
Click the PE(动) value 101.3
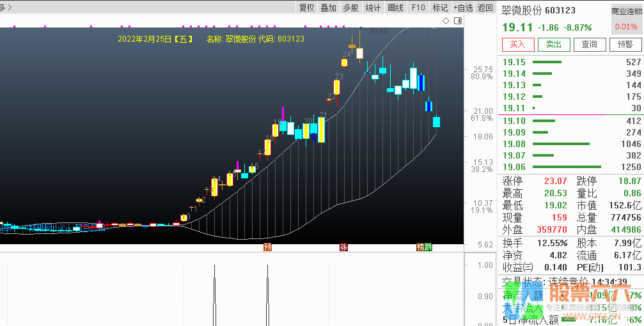tap(630, 268)
